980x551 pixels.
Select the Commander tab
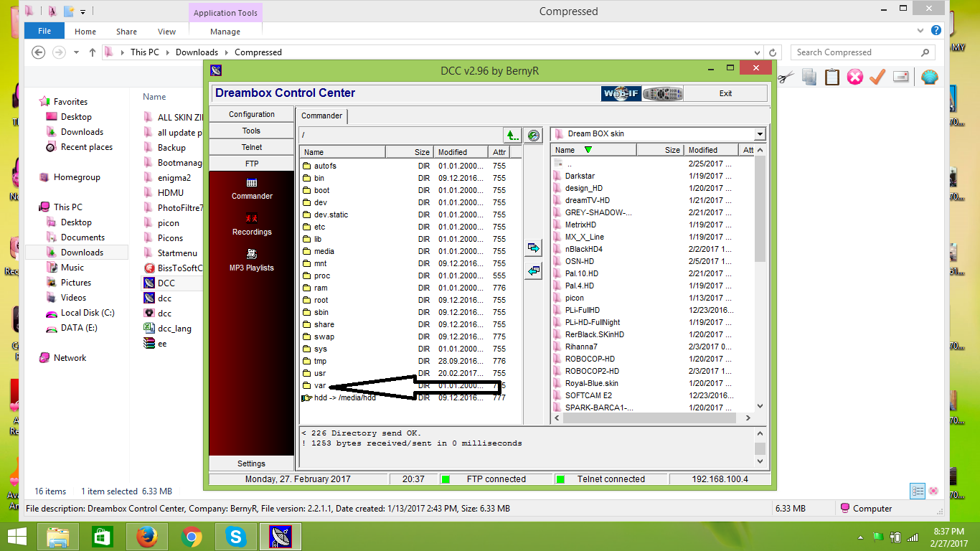coord(321,116)
